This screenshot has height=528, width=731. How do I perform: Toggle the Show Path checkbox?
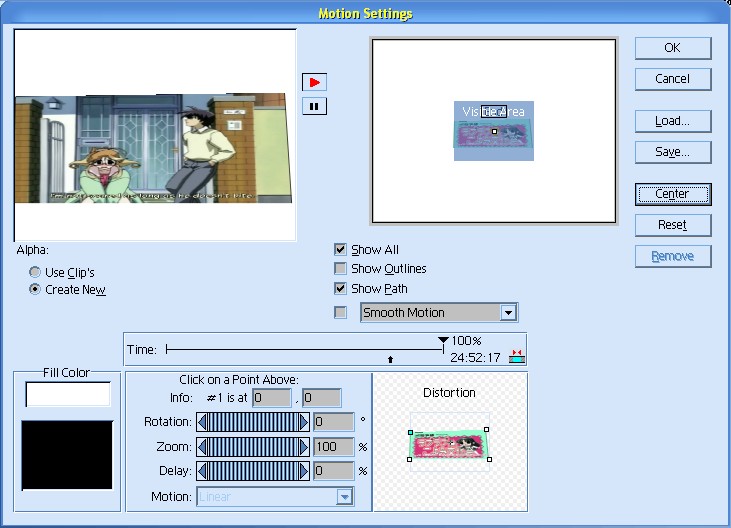point(340,288)
